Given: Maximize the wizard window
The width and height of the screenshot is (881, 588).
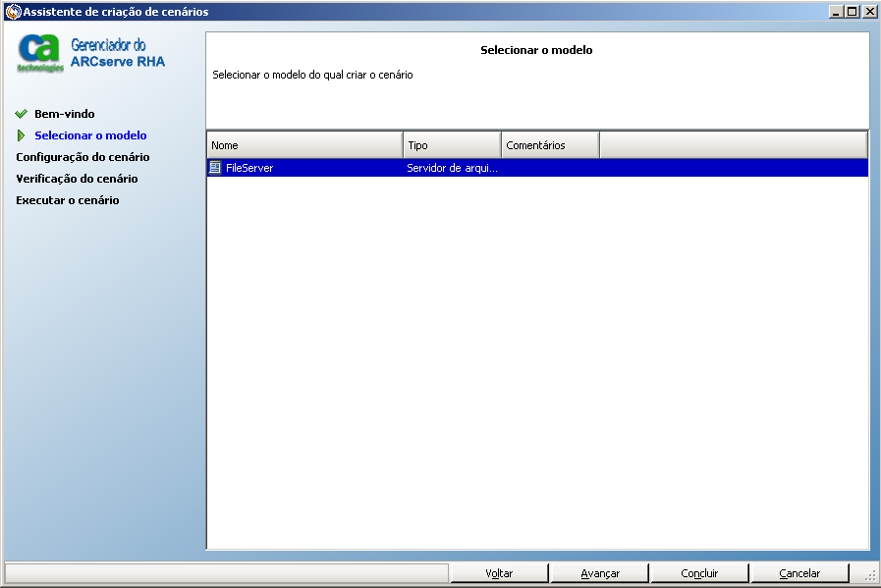Looking at the screenshot, I should (853, 11).
